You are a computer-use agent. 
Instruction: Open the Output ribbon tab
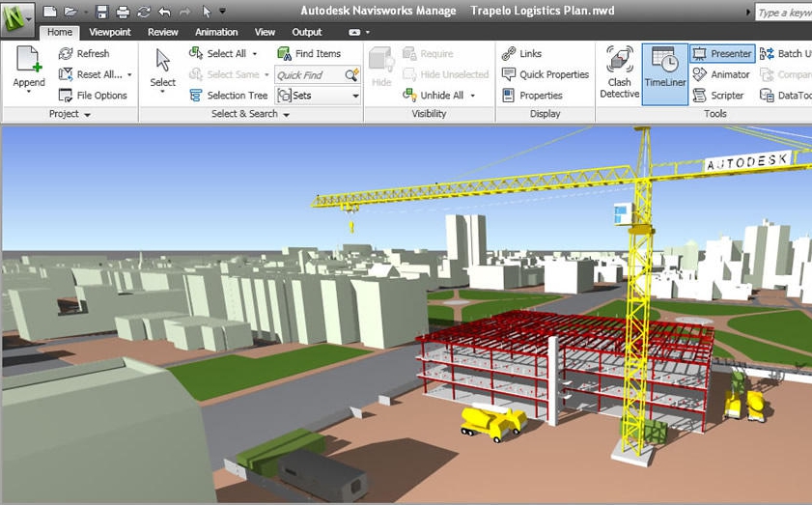coord(307,32)
